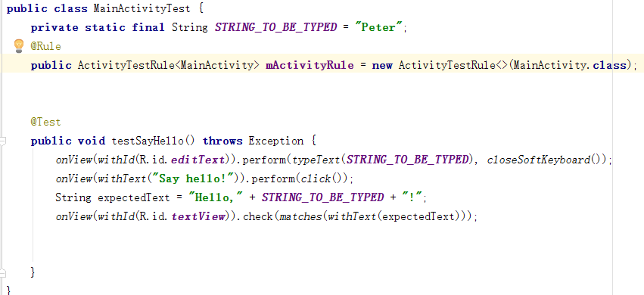
Task: Click the "!" string literal
Action: tap(412, 197)
